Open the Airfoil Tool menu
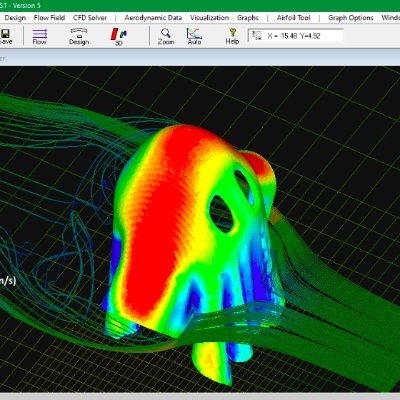 (293, 18)
